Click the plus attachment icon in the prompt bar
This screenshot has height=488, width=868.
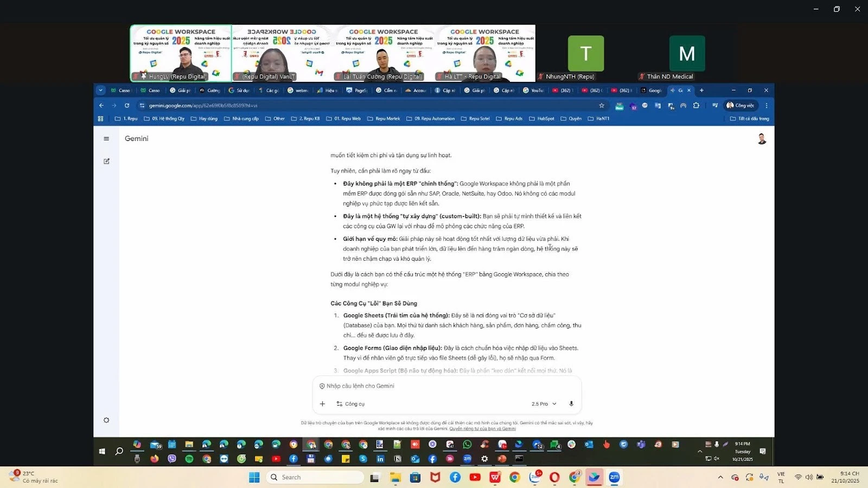click(x=322, y=403)
